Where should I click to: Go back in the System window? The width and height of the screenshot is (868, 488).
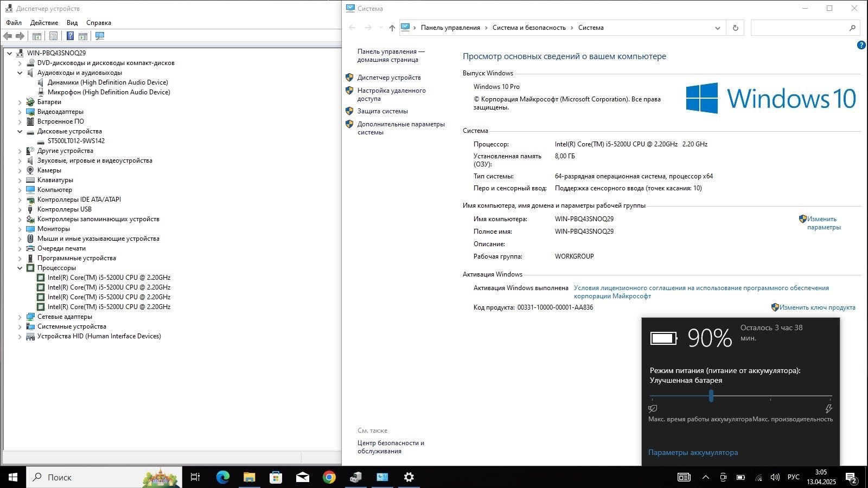(x=352, y=28)
